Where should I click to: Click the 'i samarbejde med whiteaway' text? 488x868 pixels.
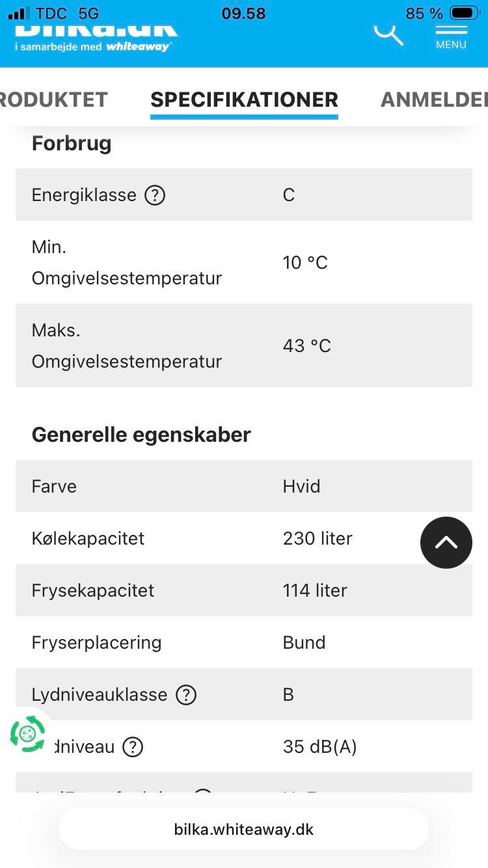click(x=92, y=47)
